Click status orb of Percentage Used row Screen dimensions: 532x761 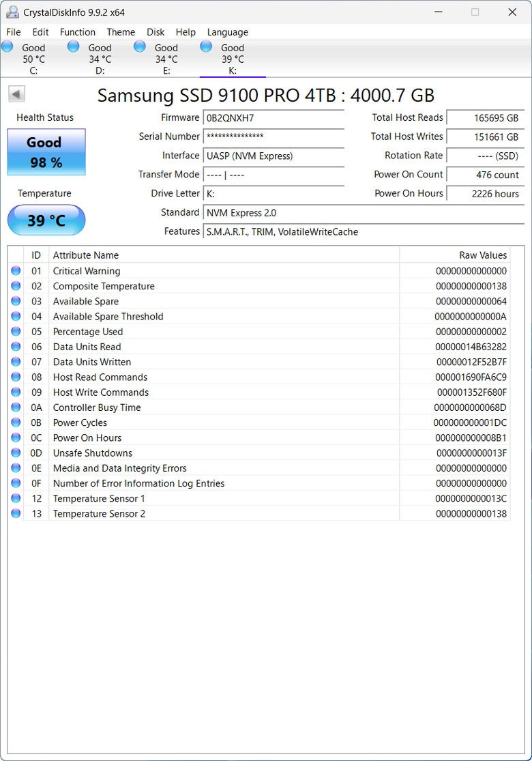[16, 332]
